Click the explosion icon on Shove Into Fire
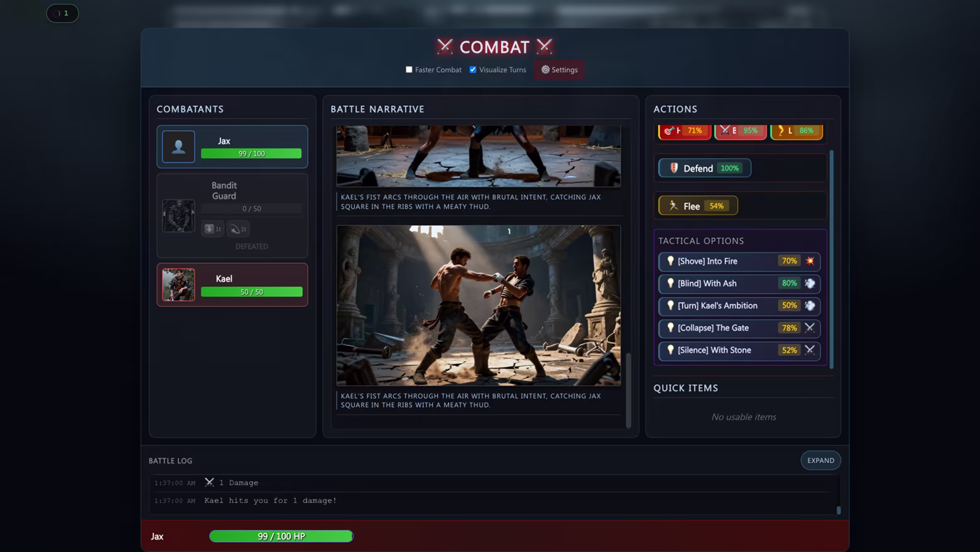 (810, 261)
